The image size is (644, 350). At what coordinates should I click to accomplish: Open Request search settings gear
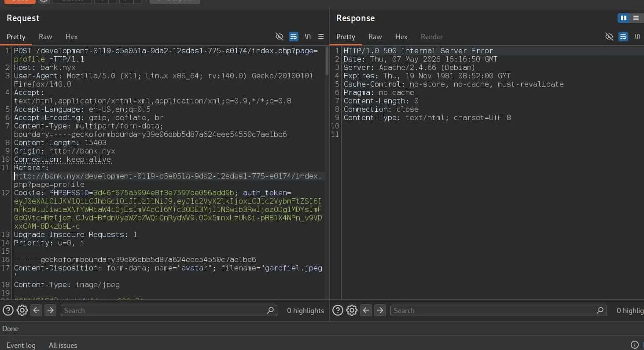coord(22,310)
